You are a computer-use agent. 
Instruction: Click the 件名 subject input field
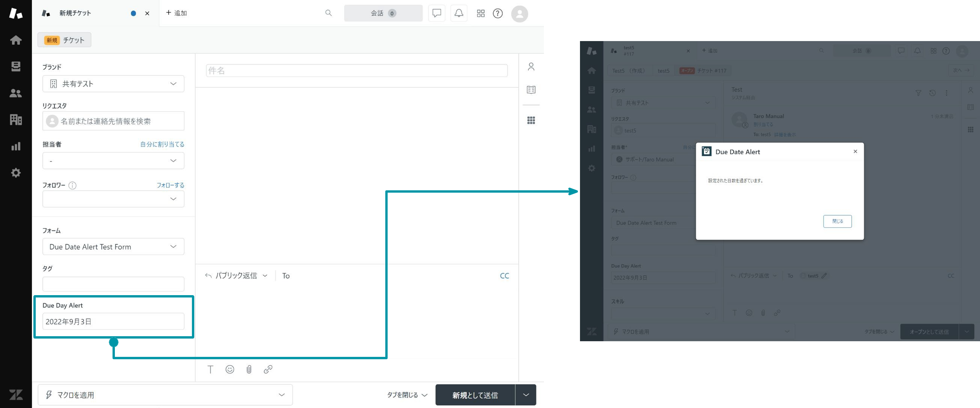coord(357,70)
